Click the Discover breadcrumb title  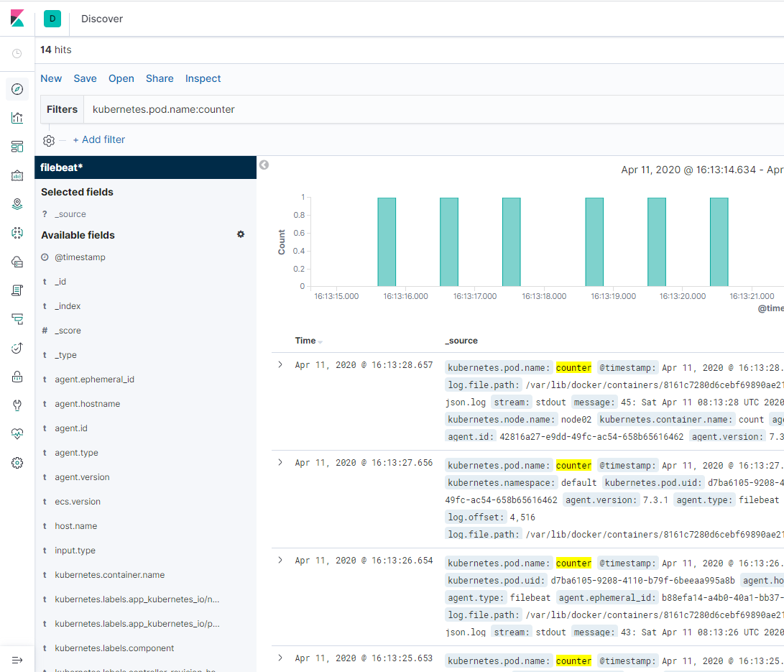[102, 19]
